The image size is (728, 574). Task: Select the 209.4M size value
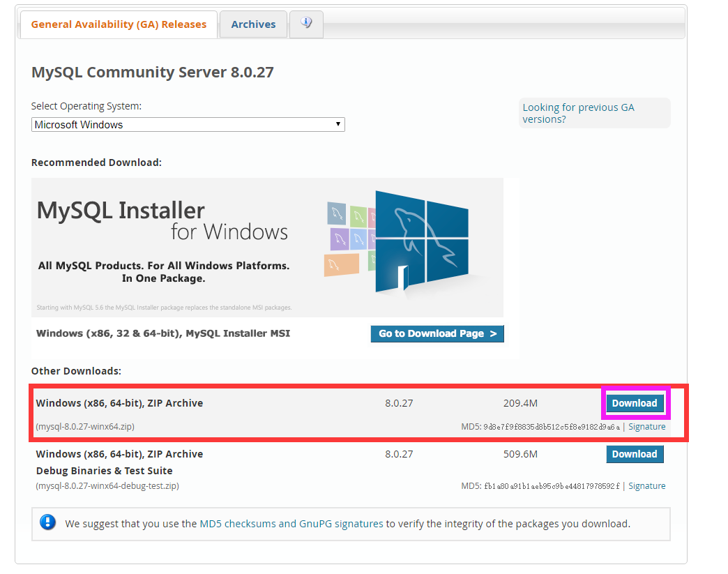[x=520, y=403]
